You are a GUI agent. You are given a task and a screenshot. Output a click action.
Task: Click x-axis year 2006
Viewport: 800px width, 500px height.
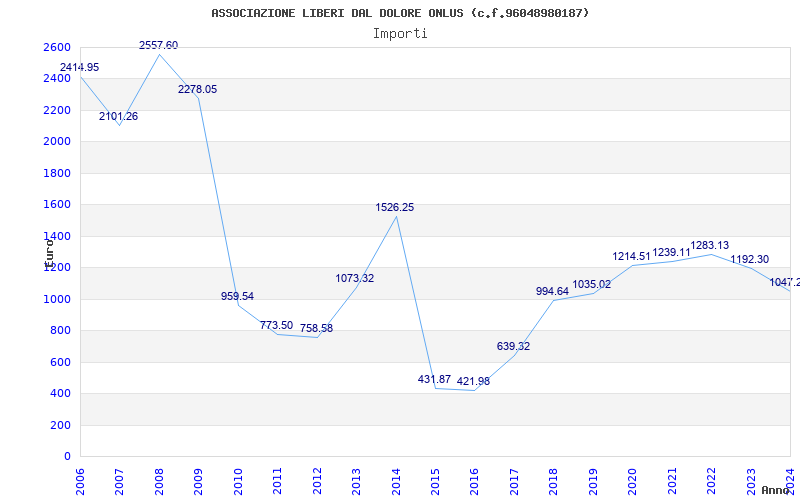pyautogui.click(x=80, y=482)
